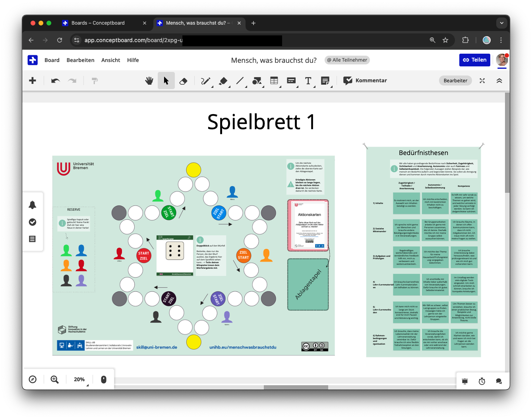
Task: Insert a table using the table icon
Action: point(274,80)
